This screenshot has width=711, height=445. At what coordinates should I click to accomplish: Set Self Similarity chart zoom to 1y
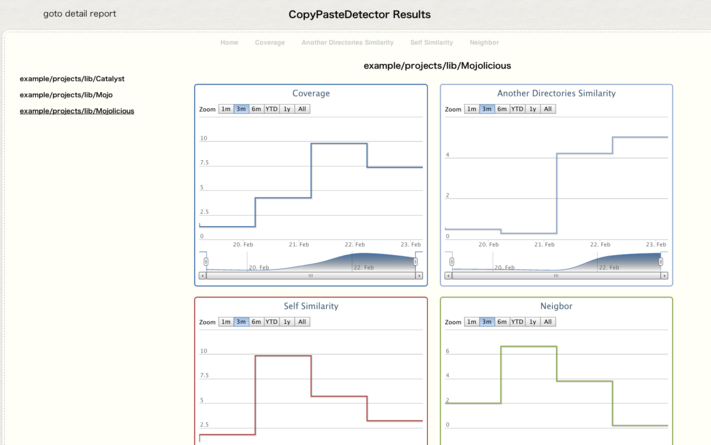coord(287,322)
